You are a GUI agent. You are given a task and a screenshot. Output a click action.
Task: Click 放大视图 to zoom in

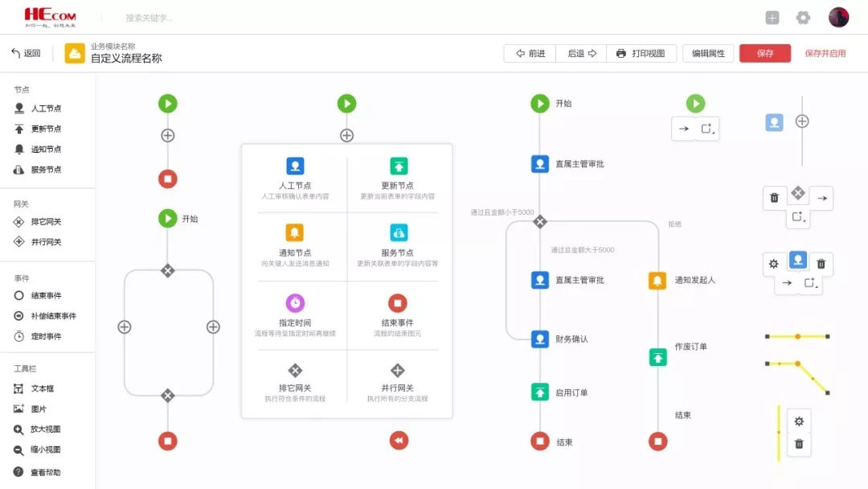(x=46, y=429)
